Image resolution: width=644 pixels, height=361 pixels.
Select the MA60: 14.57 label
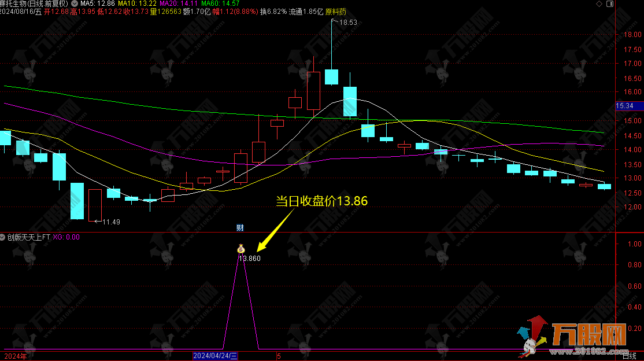tap(221, 3)
